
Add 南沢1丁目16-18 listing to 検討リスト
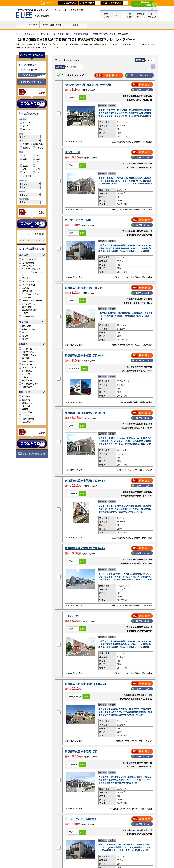click(x=142, y=553)
